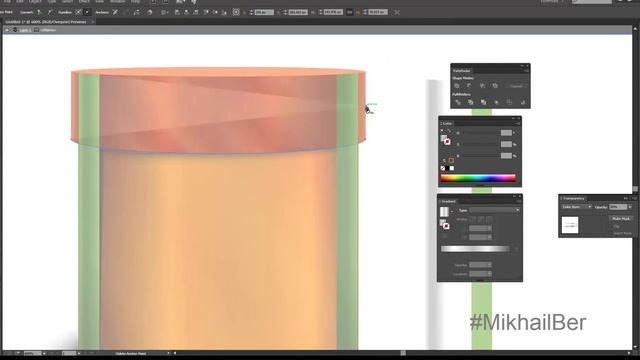Select the Color panel tab
640x360 pixels.
click(x=447, y=123)
